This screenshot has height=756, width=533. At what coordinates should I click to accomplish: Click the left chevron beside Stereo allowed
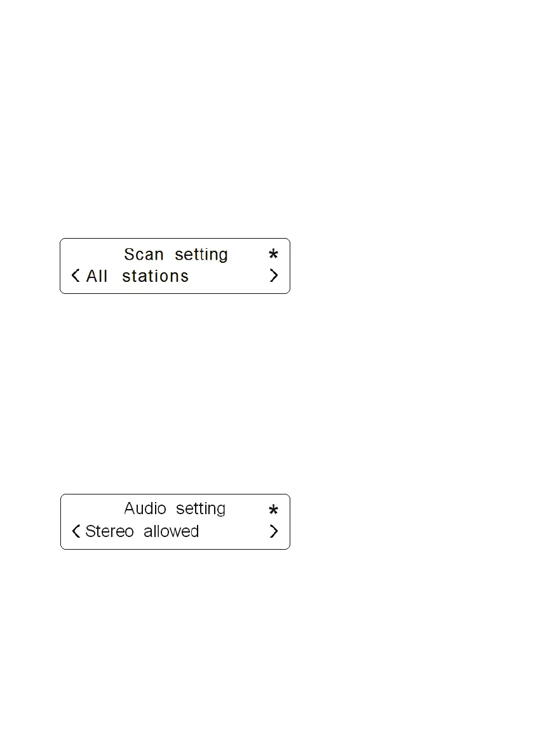[x=76, y=531]
